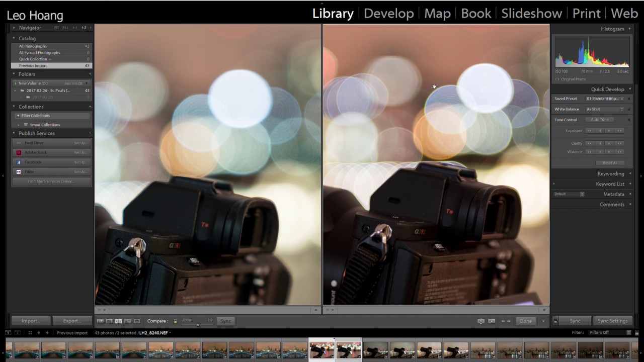Screen dimensions: 644x362
Task: Open the White Balance As Shot dropdown
Action: [x=605, y=109]
